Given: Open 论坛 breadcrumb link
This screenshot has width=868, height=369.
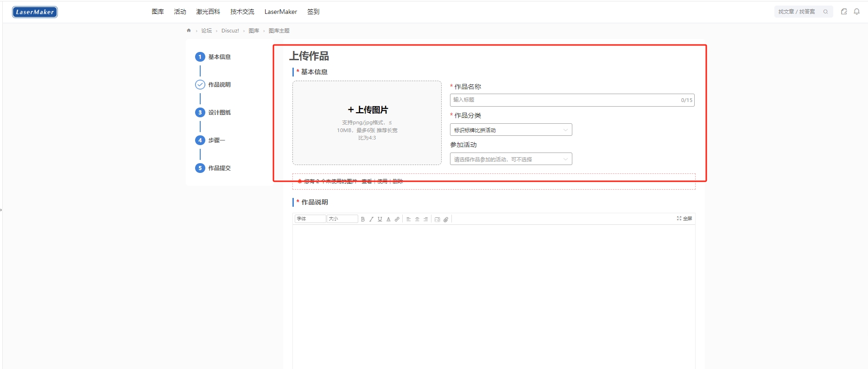Looking at the screenshot, I should (206, 31).
